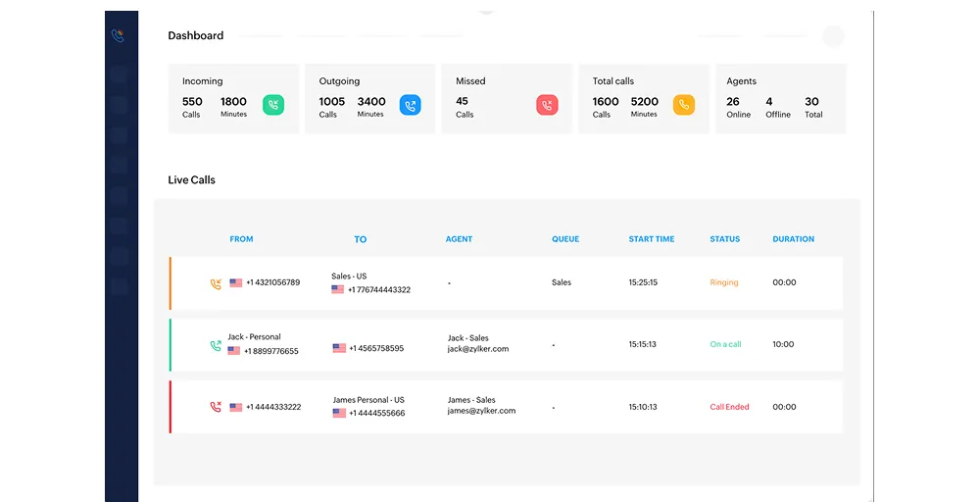Click US flag beside +1 4321056789
Screen dimensions: 980x502
(235, 282)
